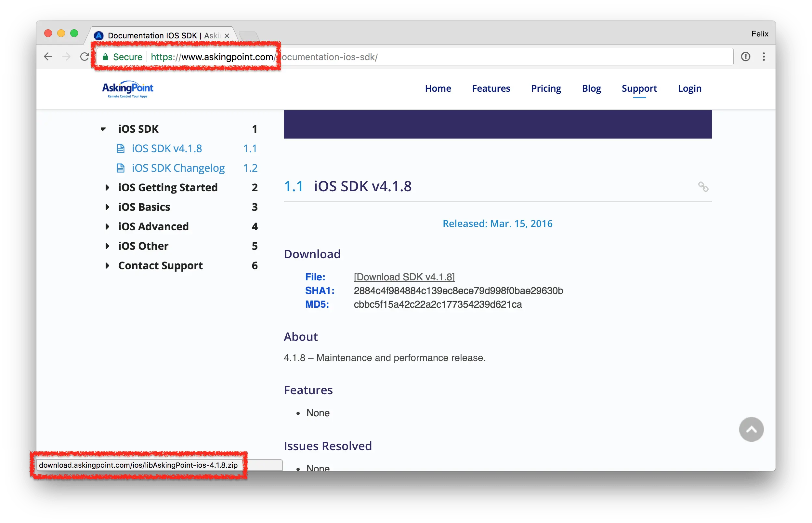
Task: Click the green padlock Secure indicator
Action: [106, 57]
